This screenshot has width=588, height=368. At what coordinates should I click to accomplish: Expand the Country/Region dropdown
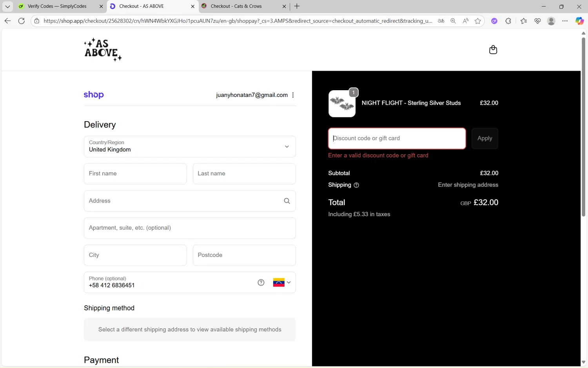tap(190, 146)
